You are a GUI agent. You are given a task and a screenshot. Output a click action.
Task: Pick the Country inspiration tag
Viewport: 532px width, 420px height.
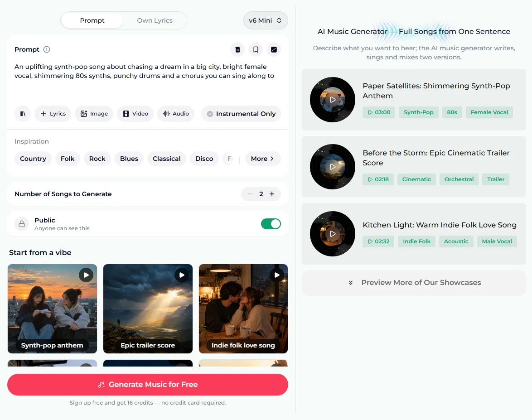pyautogui.click(x=33, y=159)
